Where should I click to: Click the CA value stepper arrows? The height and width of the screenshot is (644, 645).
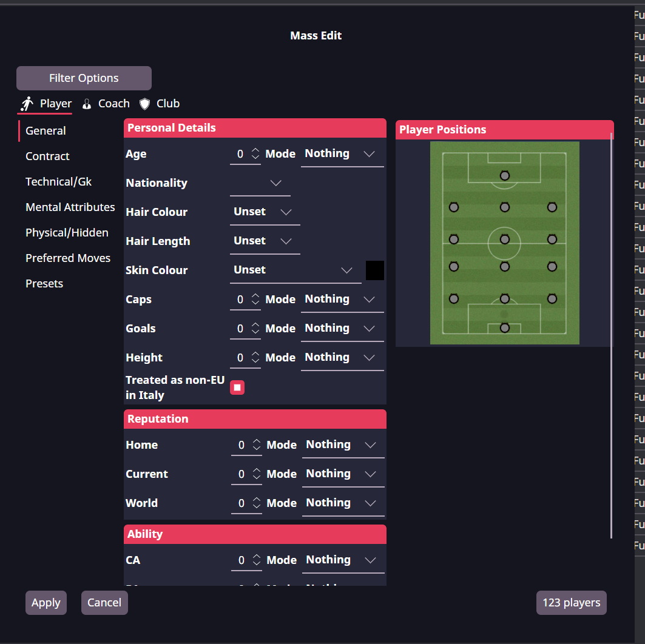[x=256, y=560]
